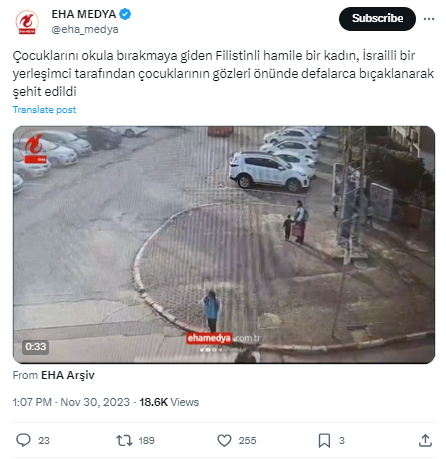Open the EHA MEDYA profile avatar
This screenshot has width=446, height=459.
click(x=27, y=22)
